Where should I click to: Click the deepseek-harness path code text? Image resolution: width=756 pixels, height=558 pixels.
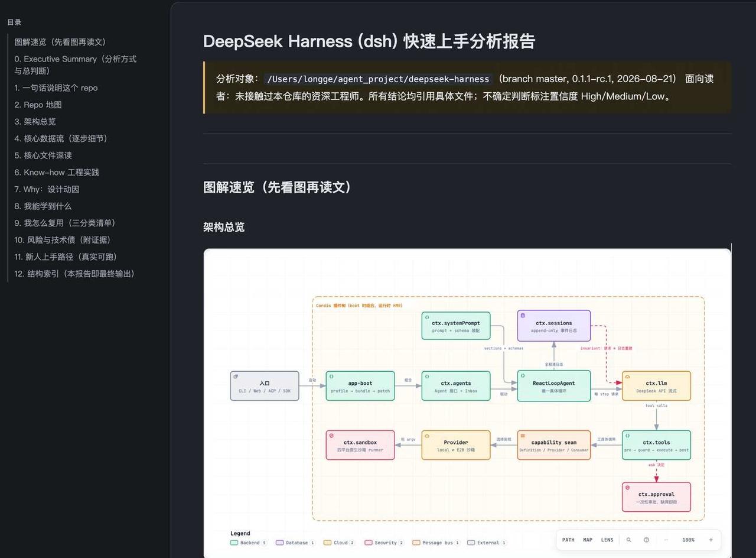tap(379, 79)
